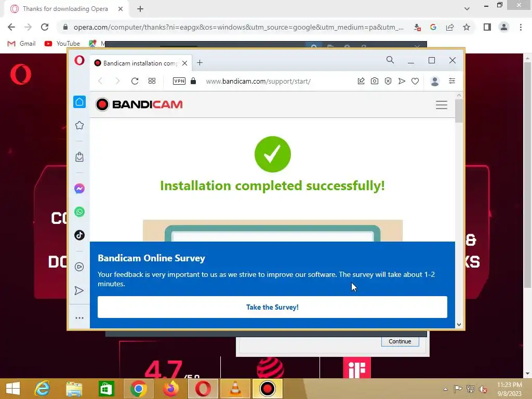Click the Opera page scroll down arrow

click(459, 324)
